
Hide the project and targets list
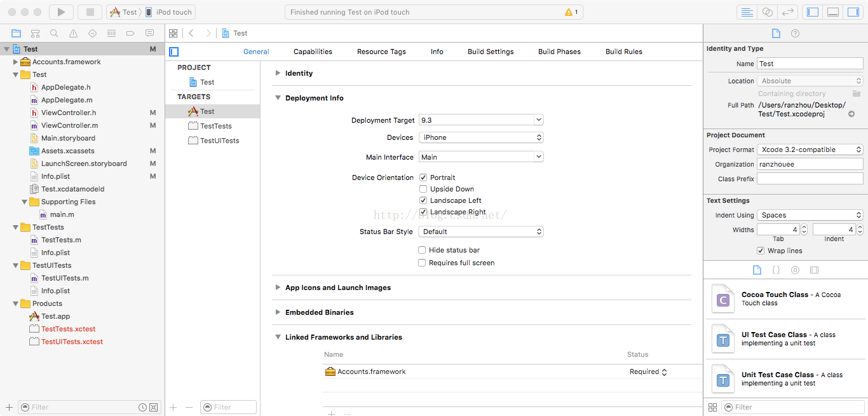coord(174,52)
